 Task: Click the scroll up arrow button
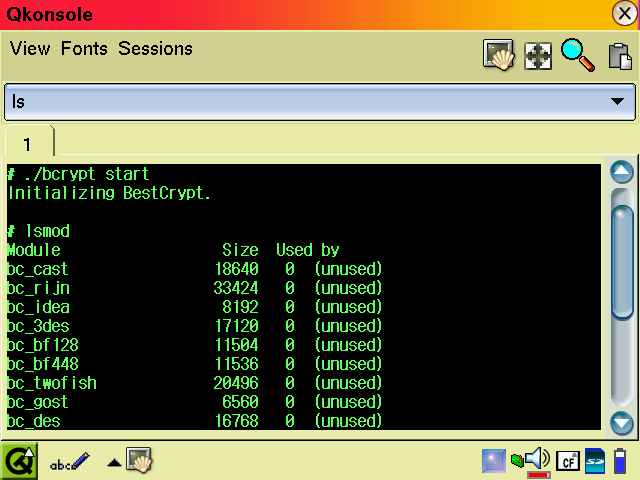point(622,172)
